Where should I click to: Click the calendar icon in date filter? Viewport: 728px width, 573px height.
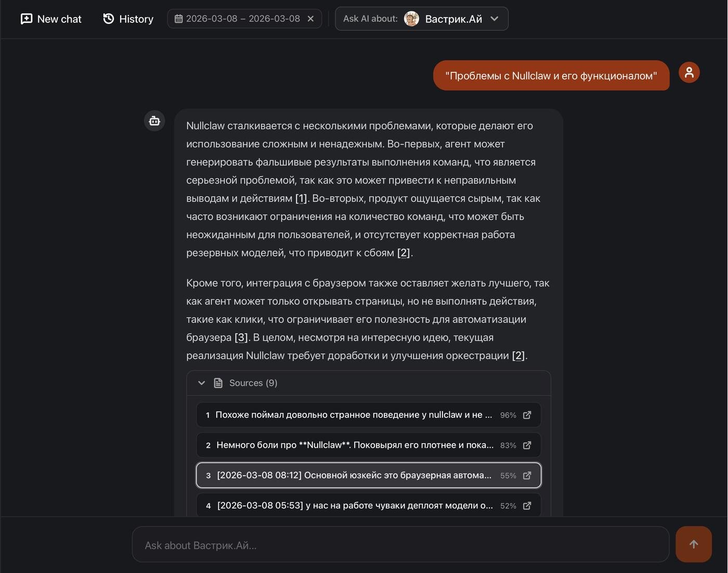pyautogui.click(x=178, y=19)
